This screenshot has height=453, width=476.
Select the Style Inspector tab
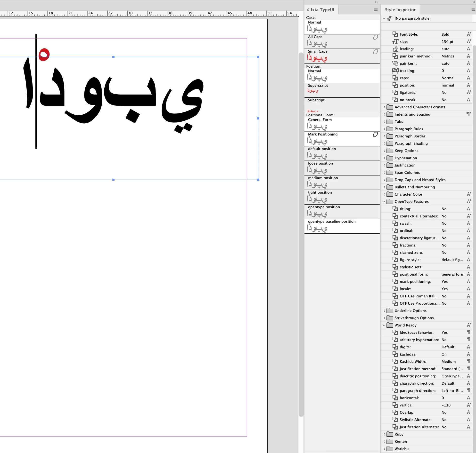tap(400, 10)
